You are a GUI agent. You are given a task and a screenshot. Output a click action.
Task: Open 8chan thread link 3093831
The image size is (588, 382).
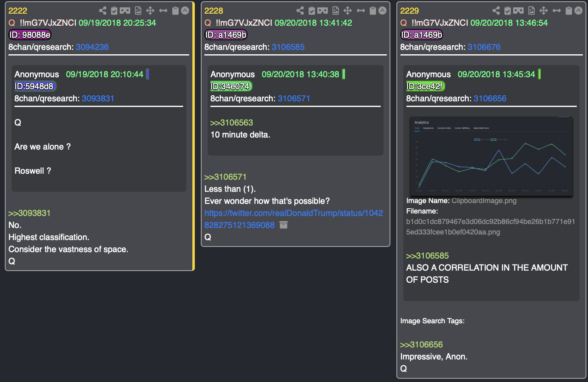(x=98, y=99)
